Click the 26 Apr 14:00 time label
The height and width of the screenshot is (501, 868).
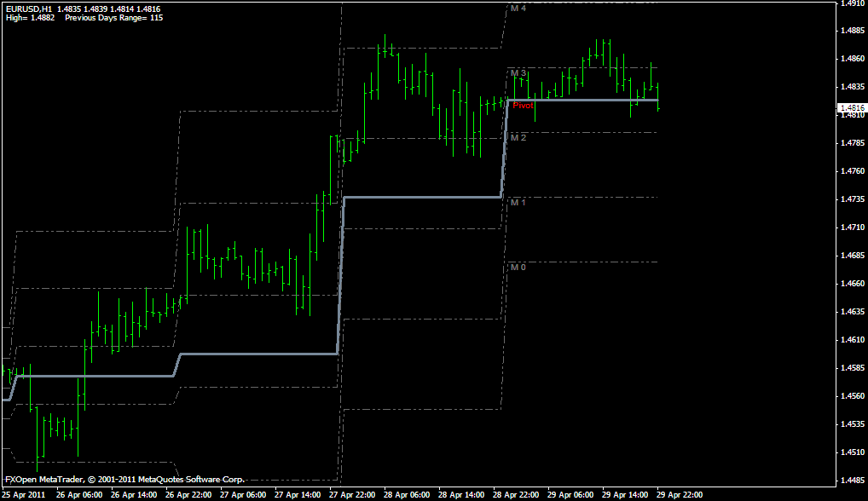click(x=133, y=495)
